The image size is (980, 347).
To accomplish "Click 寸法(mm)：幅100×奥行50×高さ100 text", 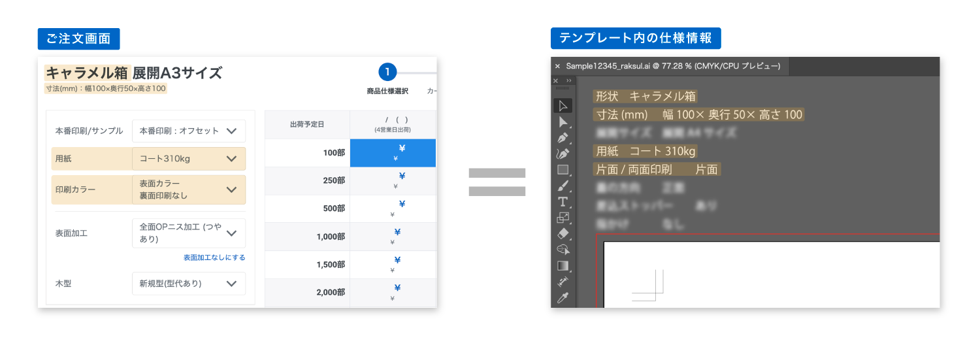I will (x=106, y=88).
